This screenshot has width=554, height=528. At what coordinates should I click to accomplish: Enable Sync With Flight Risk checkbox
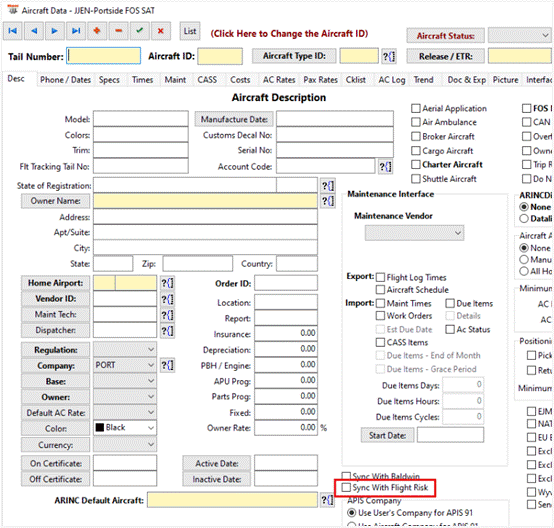coord(346,488)
